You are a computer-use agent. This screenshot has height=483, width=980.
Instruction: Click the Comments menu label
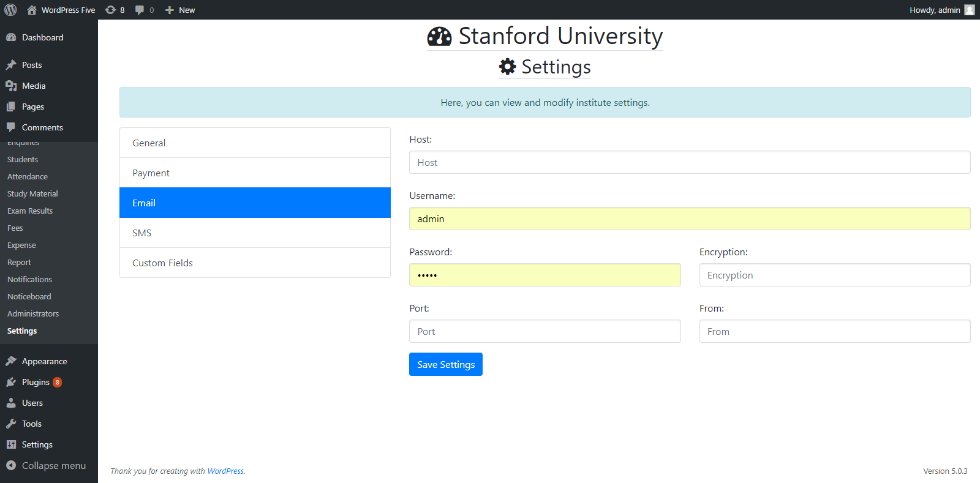[42, 127]
